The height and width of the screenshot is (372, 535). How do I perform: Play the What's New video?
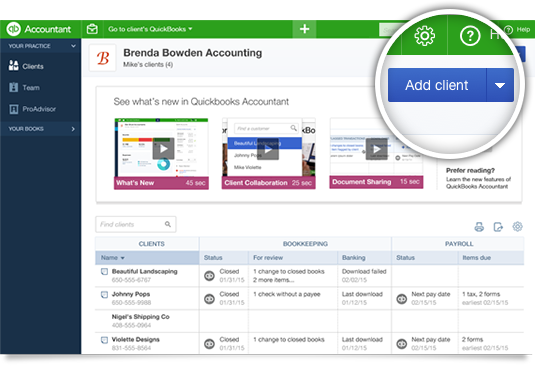(x=163, y=149)
